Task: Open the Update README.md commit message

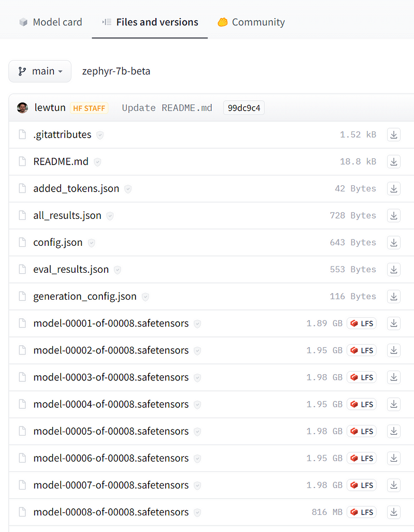Action: (167, 108)
